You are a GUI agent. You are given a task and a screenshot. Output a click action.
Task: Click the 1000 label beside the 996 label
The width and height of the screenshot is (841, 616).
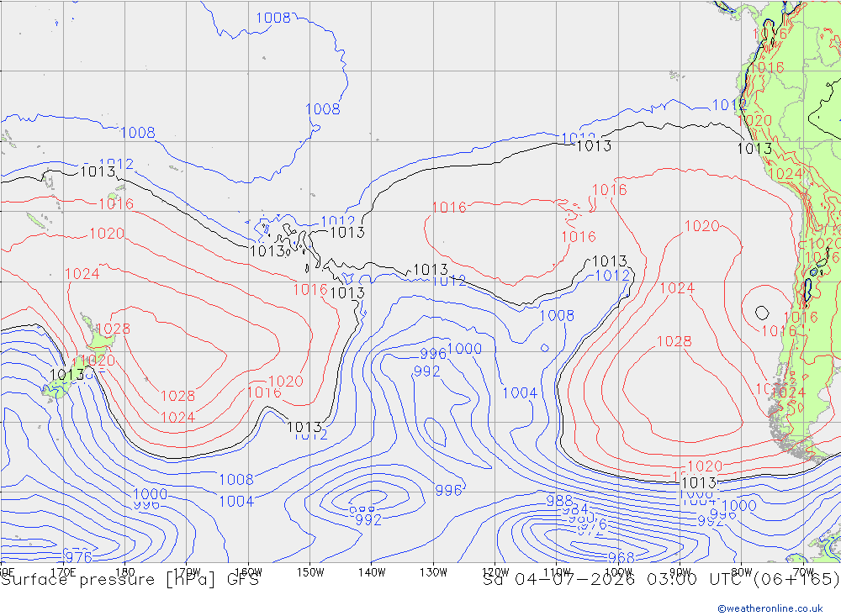tap(464, 349)
